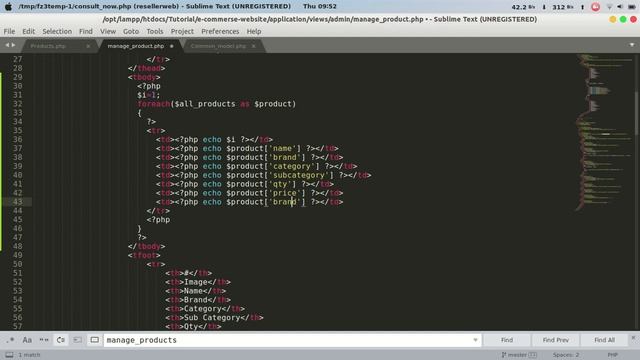Click the Wi-Fi icon in menu bar
The width and height of the screenshot is (640, 360).
[609, 7]
